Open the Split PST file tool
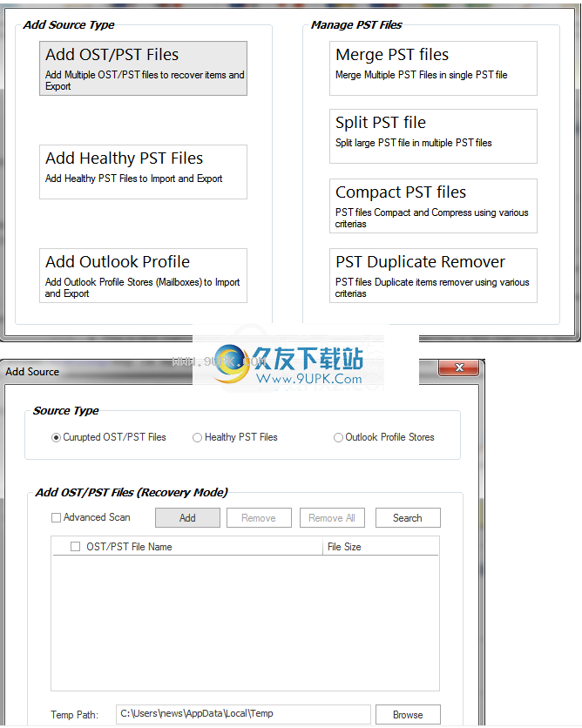This screenshot has width=582, height=728. click(x=433, y=137)
